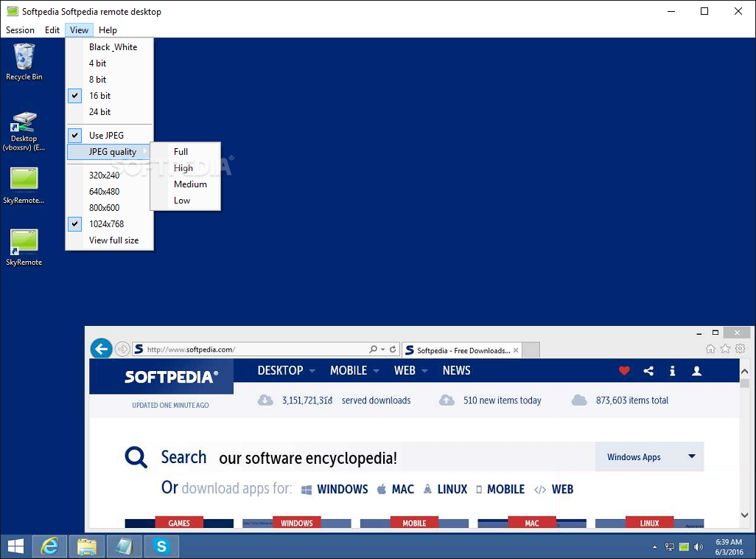Select the 24 bit color depth
Screen dimensions: 756x559
(110, 111)
